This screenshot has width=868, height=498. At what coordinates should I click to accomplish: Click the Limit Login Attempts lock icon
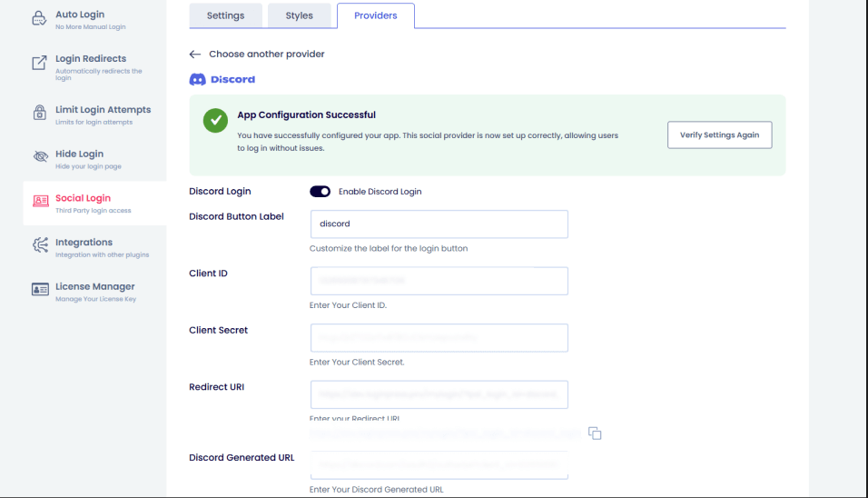tap(39, 114)
